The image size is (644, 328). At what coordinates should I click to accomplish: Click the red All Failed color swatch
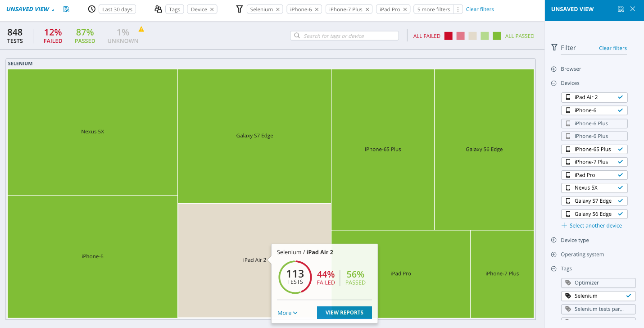(448, 36)
